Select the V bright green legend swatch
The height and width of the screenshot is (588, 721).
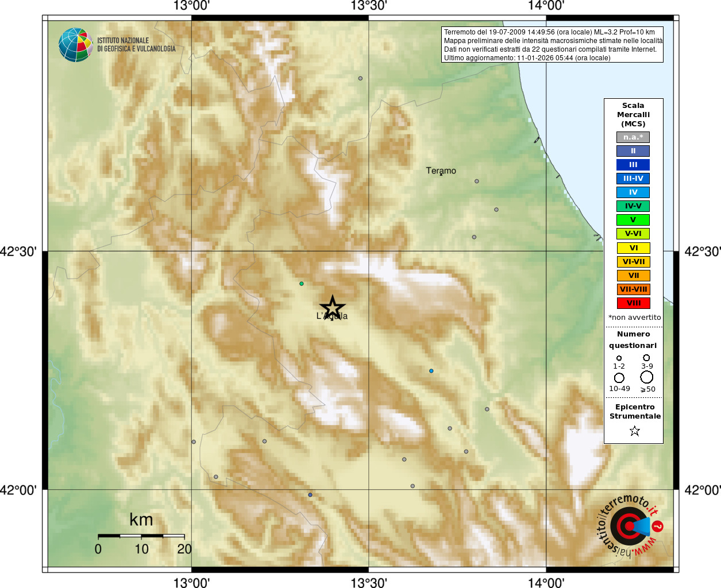[633, 220]
